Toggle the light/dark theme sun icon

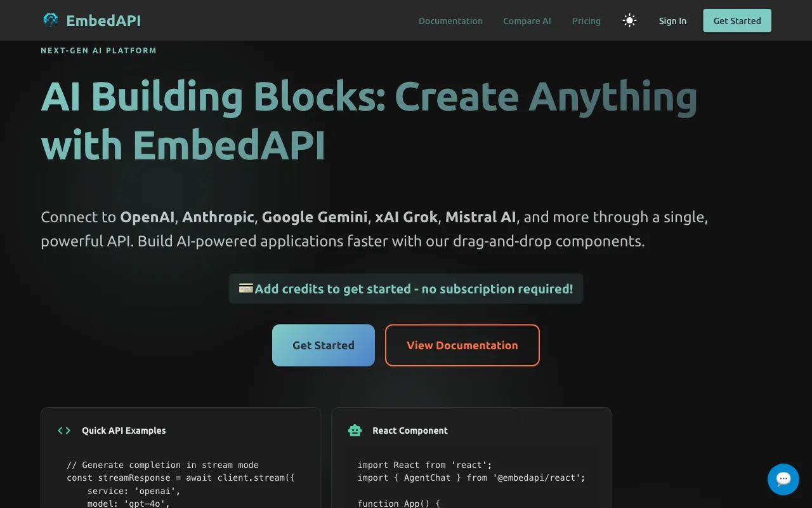click(x=629, y=20)
